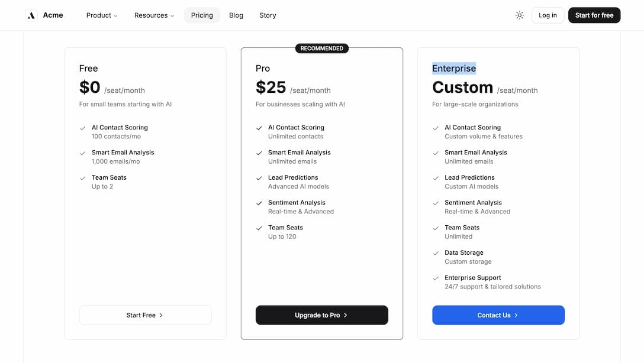
Task: Click the Log in button
Action: point(547,15)
